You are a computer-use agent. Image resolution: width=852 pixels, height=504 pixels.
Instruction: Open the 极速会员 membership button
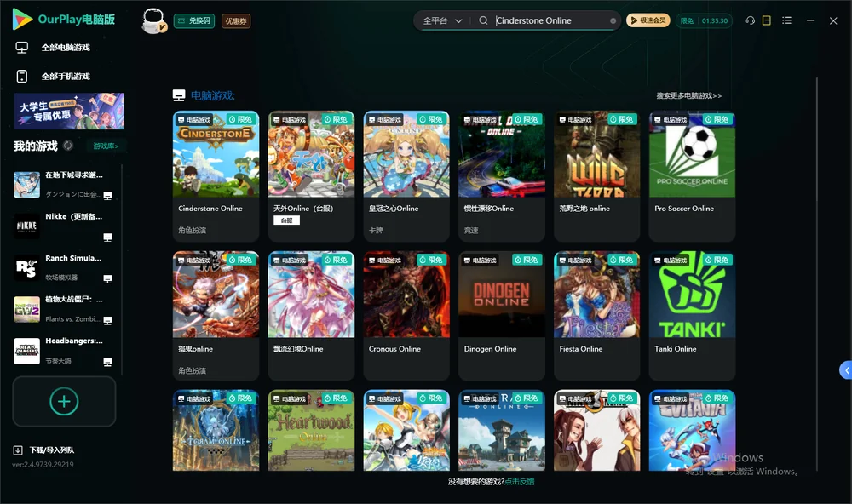[x=648, y=20]
